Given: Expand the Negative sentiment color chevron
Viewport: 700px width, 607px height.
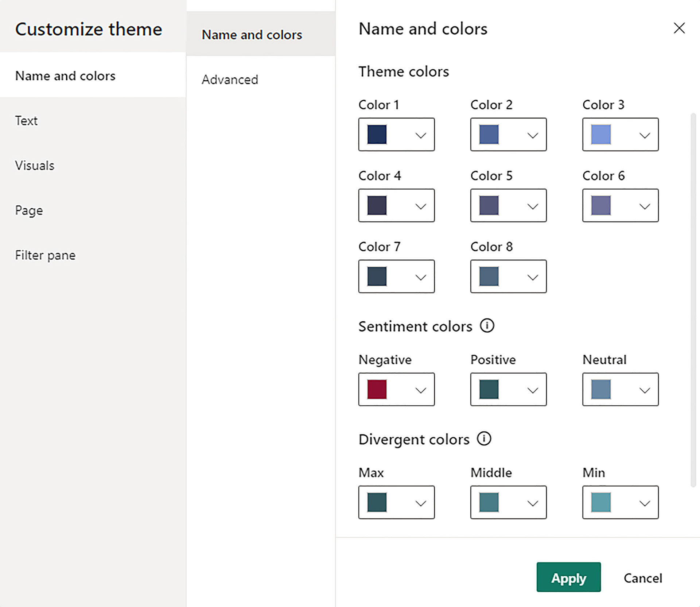Looking at the screenshot, I should pos(421,390).
